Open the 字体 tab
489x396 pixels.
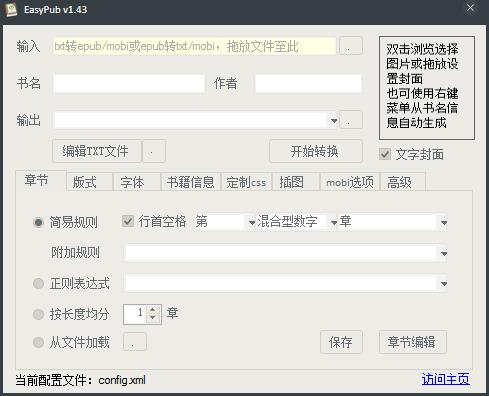tap(136, 182)
